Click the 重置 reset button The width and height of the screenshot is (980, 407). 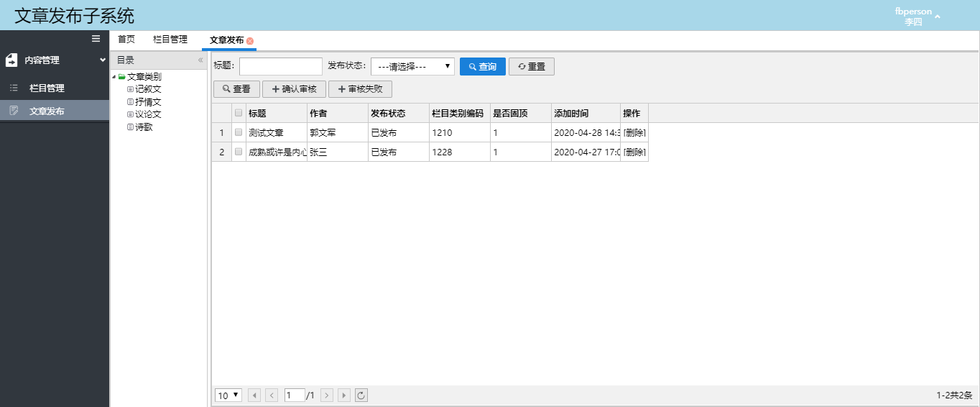point(532,67)
